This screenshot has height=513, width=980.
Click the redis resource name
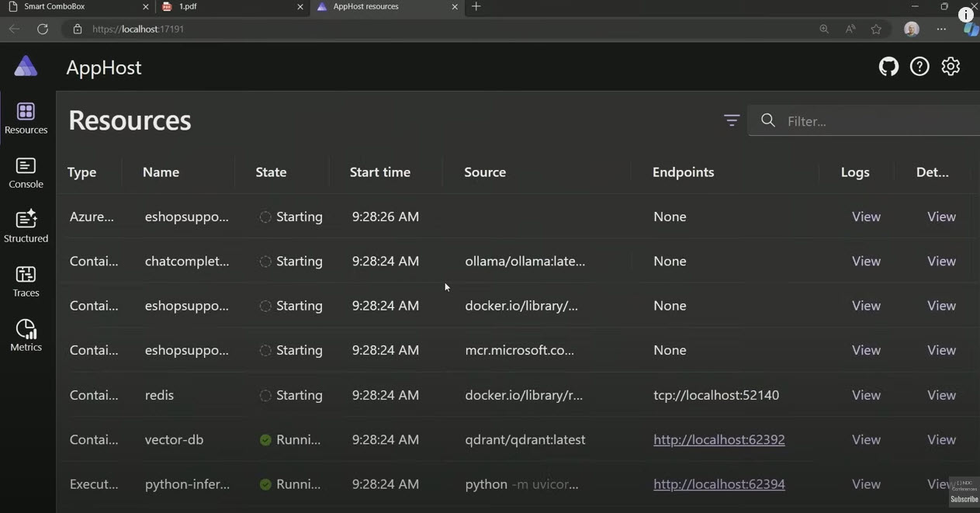[x=159, y=395]
